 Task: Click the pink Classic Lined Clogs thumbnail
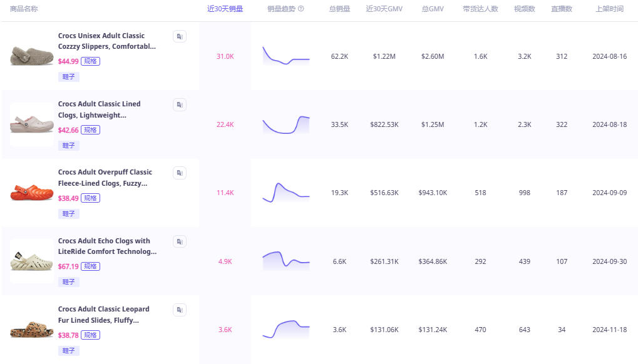(x=32, y=124)
